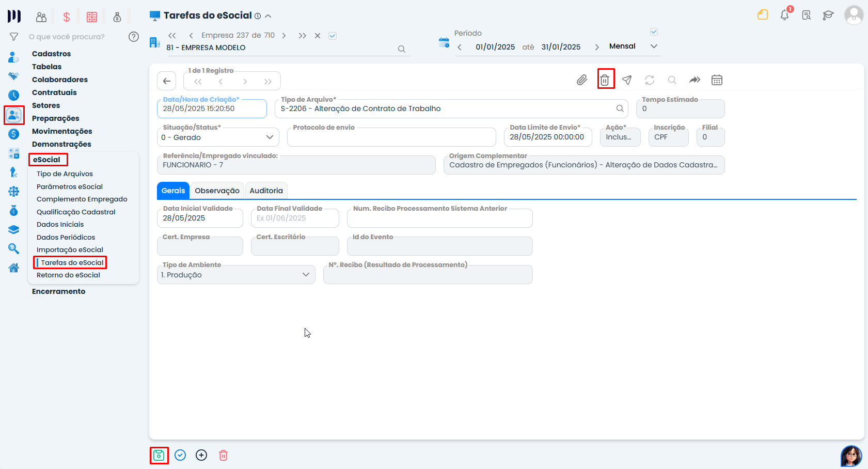Open Parâmetros eSocial in the sidebar
The width and height of the screenshot is (868, 469).
coord(70,186)
